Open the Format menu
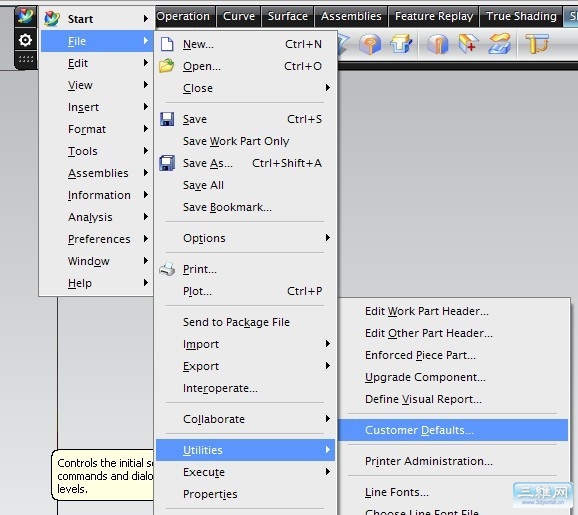Screen dimensions: 578x515 click(x=97, y=129)
